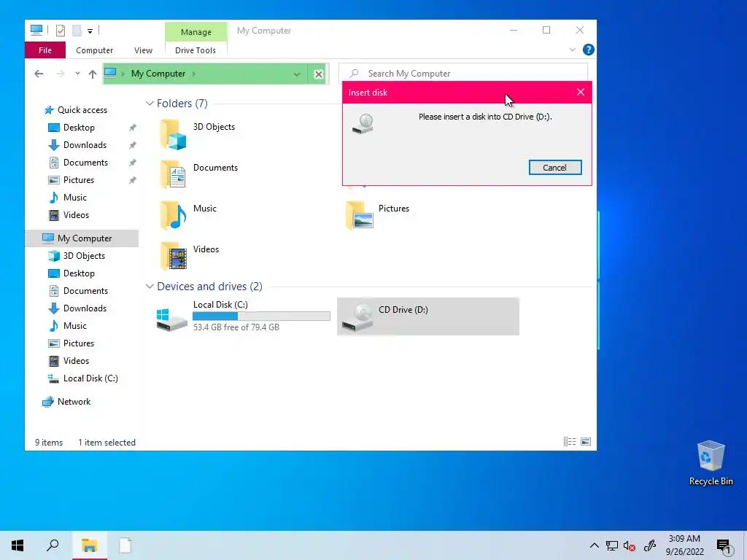The height and width of the screenshot is (560, 747).
Task: Switch to large icons view in status bar
Action: [x=586, y=441]
